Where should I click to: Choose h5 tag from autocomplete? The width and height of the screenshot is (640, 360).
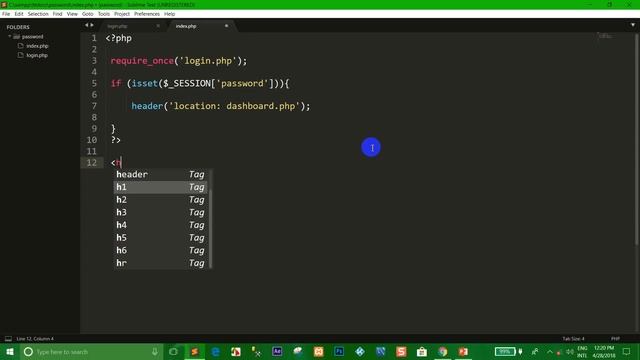[x=160, y=238]
